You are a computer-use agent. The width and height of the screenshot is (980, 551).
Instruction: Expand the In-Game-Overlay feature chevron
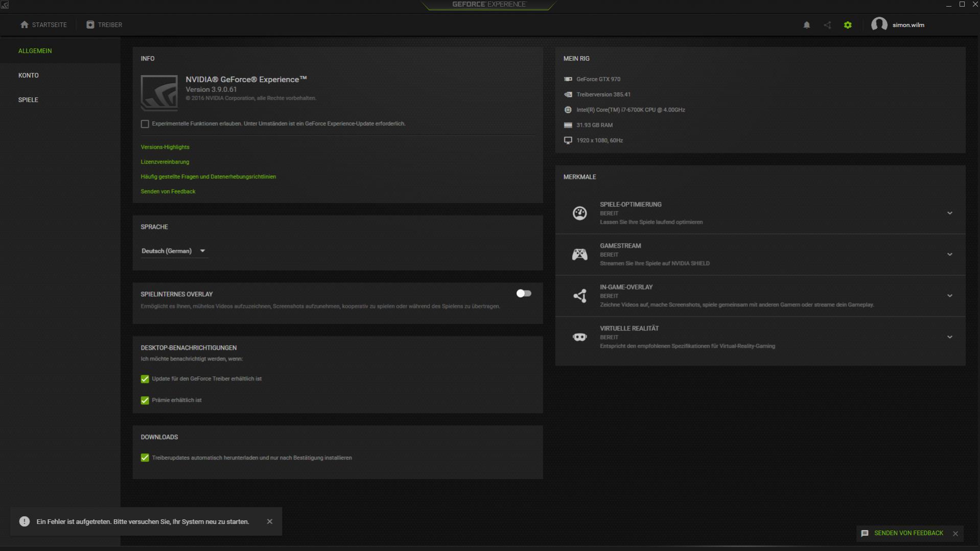coord(949,296)
